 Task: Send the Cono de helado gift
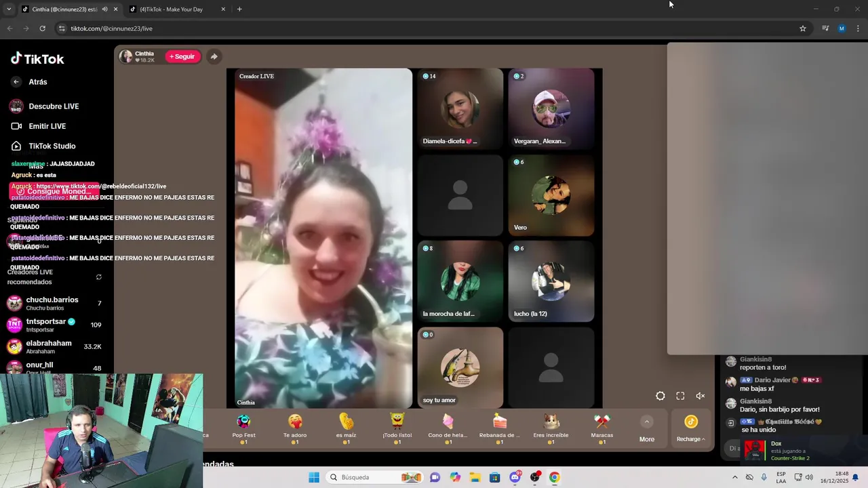448,428
